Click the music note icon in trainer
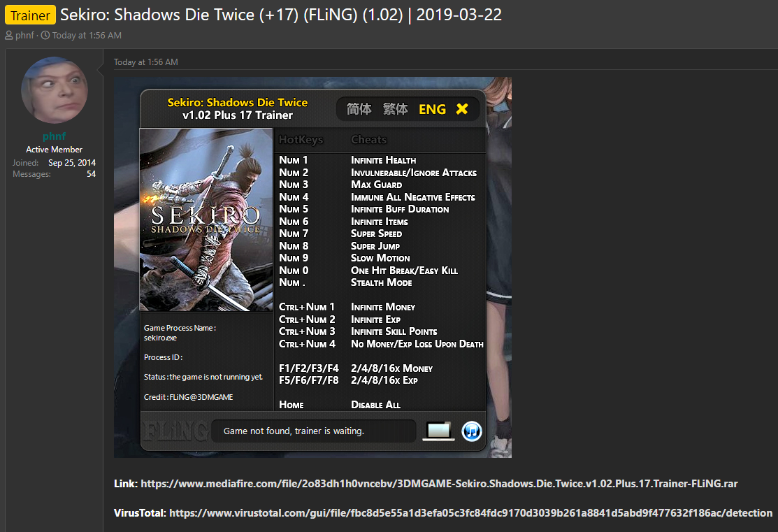 click(x=471, y=431)
